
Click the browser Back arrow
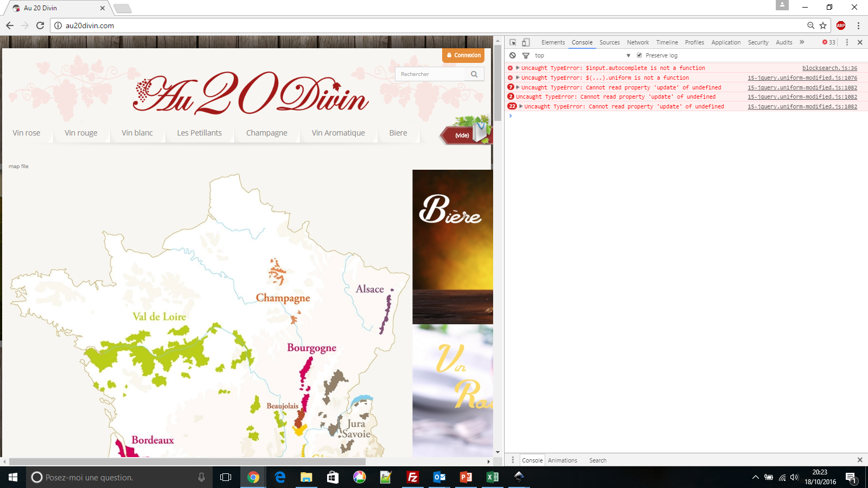click(x=10, y=25)
